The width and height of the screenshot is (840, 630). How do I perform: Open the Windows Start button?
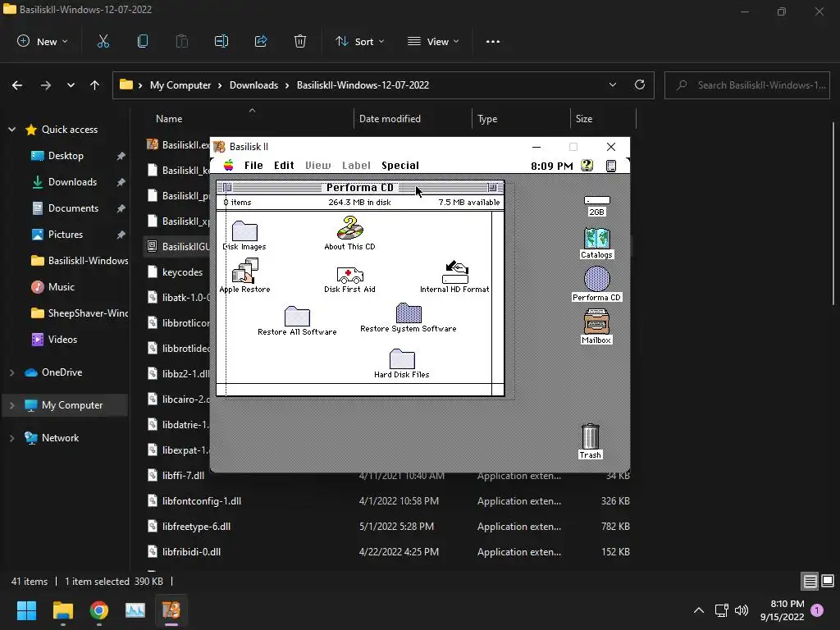[x=26, y=610]
